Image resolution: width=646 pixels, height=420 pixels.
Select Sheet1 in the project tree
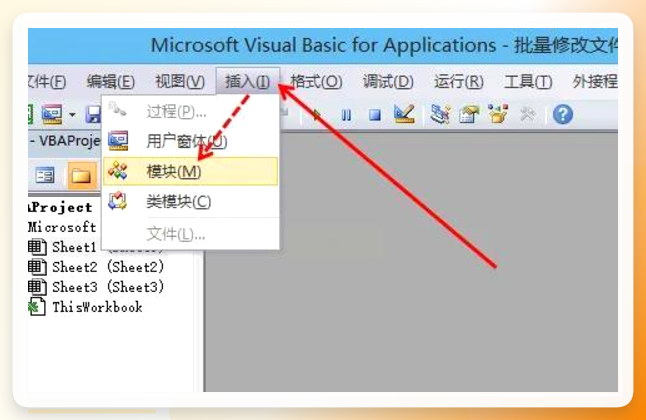74,247
